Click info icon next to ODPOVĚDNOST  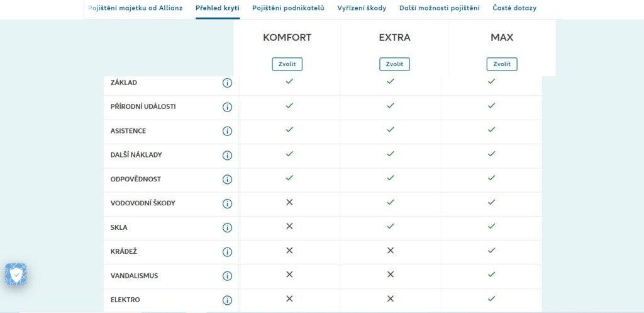point(227,179)
